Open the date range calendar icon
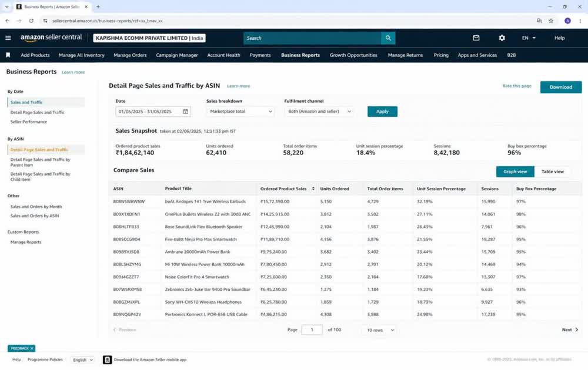Screen dimensions: 588x370 click(185, 112)
